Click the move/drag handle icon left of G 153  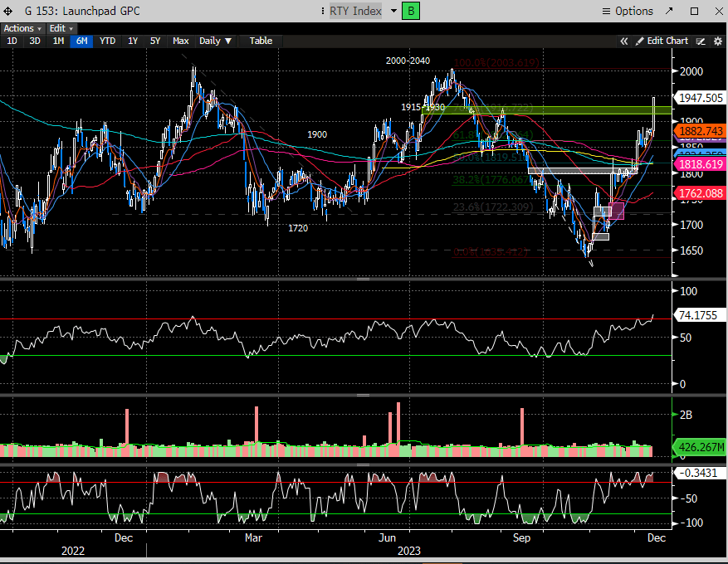(9, 11)
